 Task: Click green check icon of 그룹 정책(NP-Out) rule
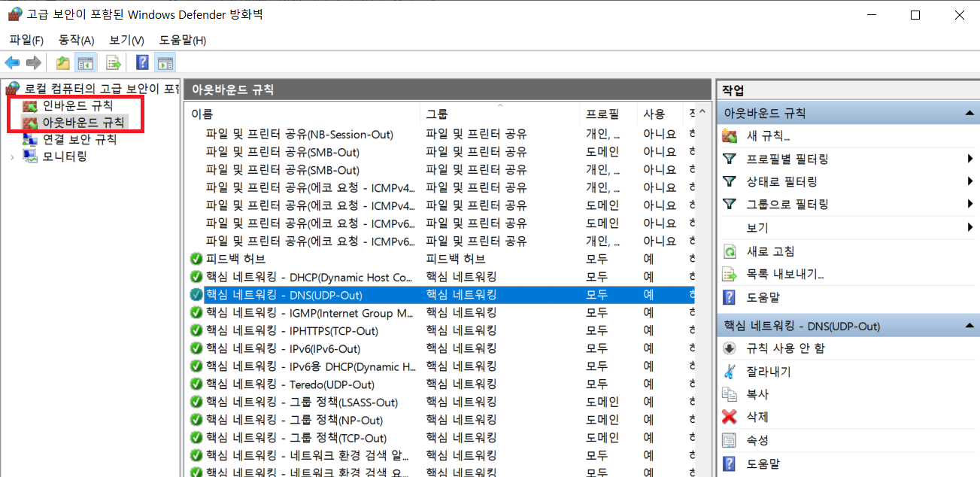pyautogui.click(x=197, y=420)
